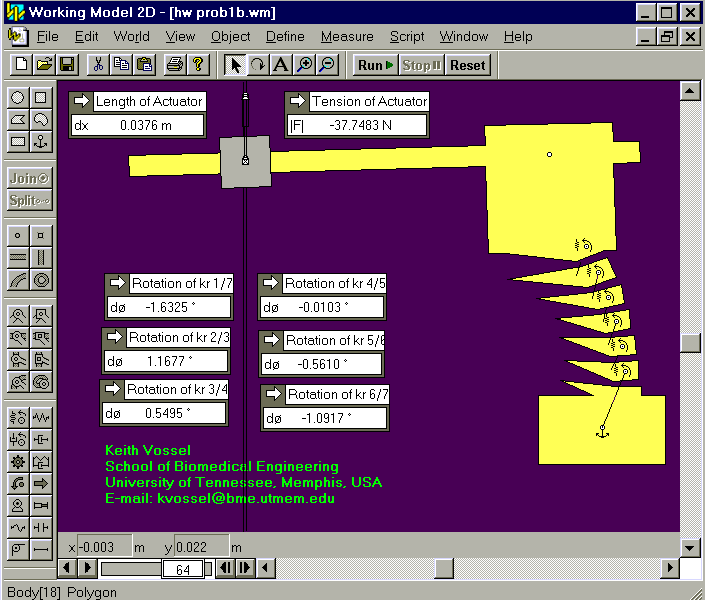The width and height of the screenshot is (705, 600).
Task: Toggle display arrow on Tension of Actuator meter
Action: pos(297,101)
